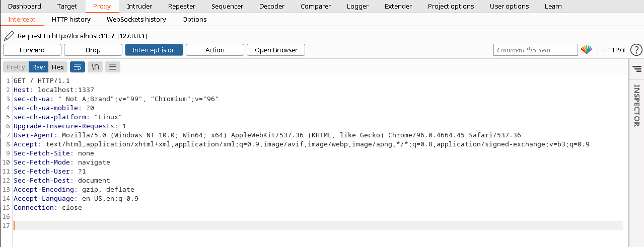Open the Dashboard tab
Screen dimensions: 644x247
pyautogui.click(x=25, y=6)
